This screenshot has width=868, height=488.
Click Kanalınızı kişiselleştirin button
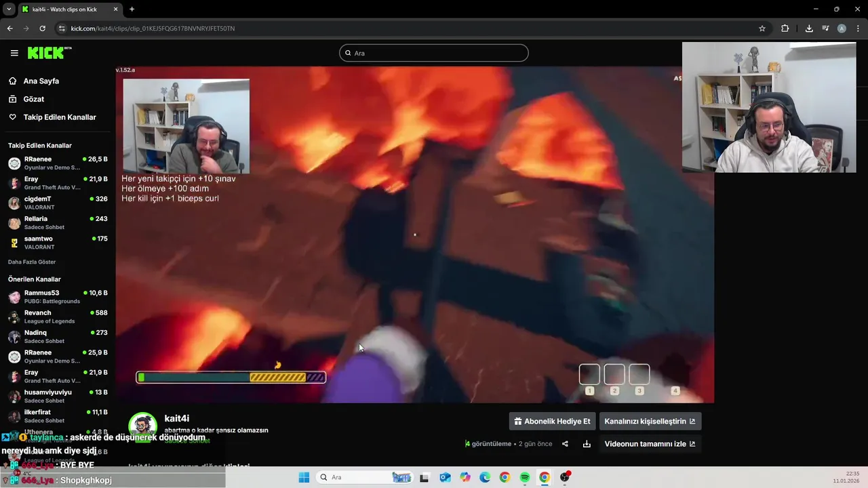(x=650, y=421)
